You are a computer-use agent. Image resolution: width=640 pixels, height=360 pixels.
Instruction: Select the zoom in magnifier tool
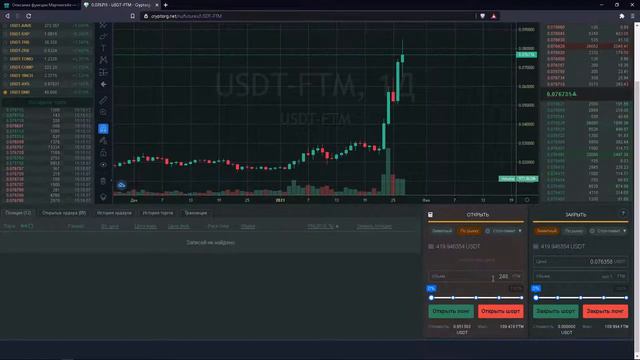[103, 112]
